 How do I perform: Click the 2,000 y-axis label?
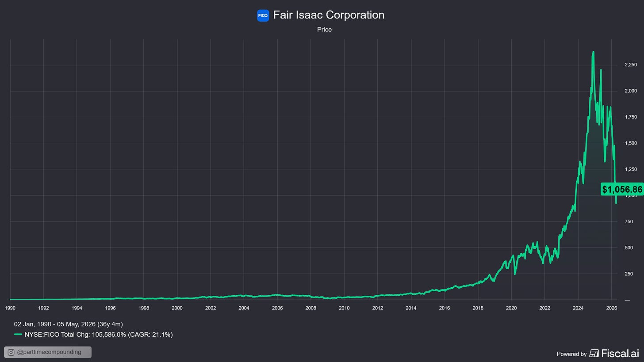point(630,91)
